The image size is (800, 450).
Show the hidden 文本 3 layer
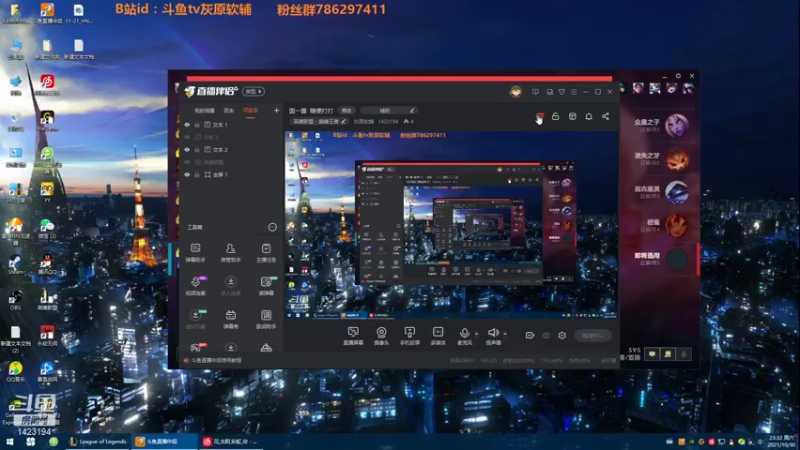click(187, 137)
